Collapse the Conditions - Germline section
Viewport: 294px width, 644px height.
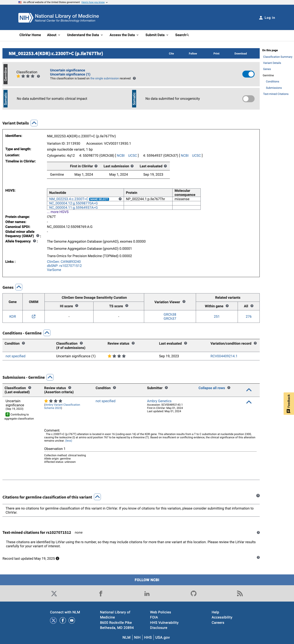coord(47,333)
